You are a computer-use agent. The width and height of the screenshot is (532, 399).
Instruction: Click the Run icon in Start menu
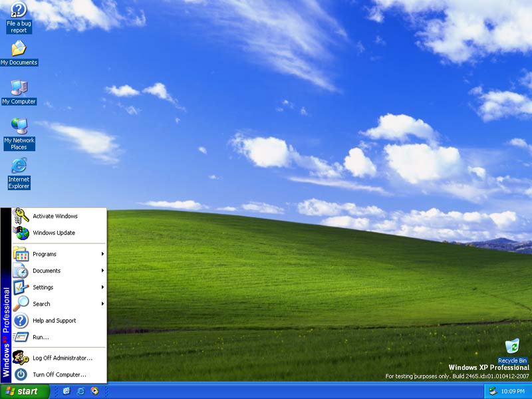tap(21, 337)
